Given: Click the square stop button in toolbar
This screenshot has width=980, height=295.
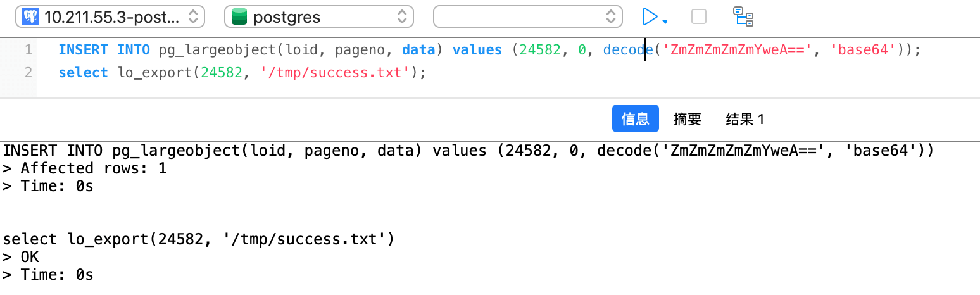Looking at the screenshot, I should [699, 16].
